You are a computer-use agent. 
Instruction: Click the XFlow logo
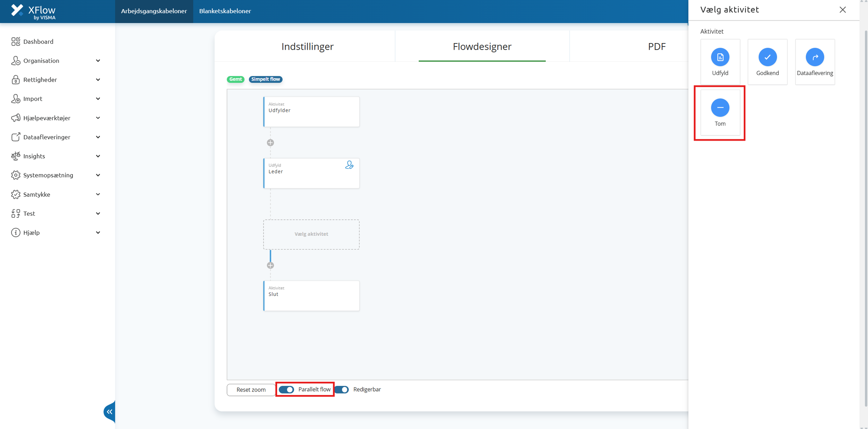point(33,11)
